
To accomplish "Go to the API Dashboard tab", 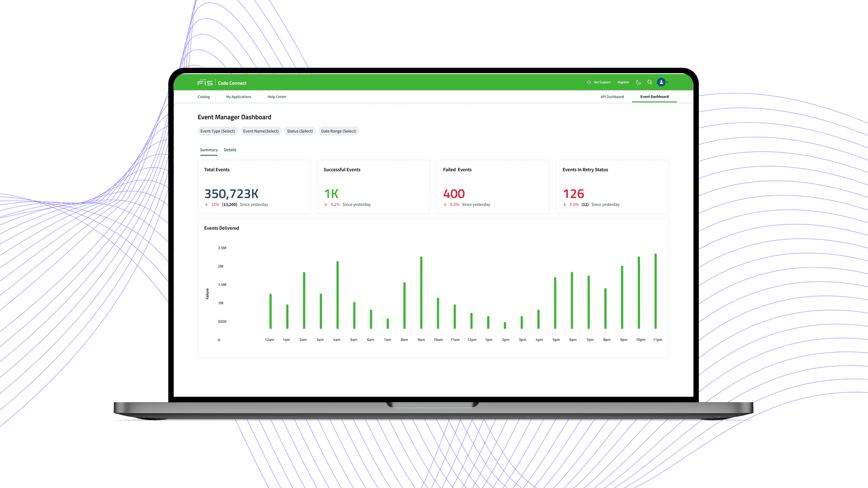I will click(612, 97).
